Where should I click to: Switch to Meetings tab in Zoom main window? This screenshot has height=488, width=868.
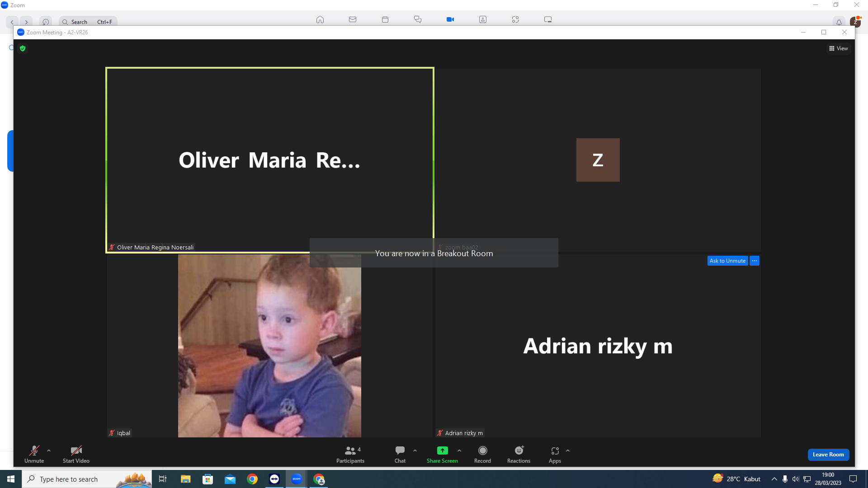(x=450, y=19)
